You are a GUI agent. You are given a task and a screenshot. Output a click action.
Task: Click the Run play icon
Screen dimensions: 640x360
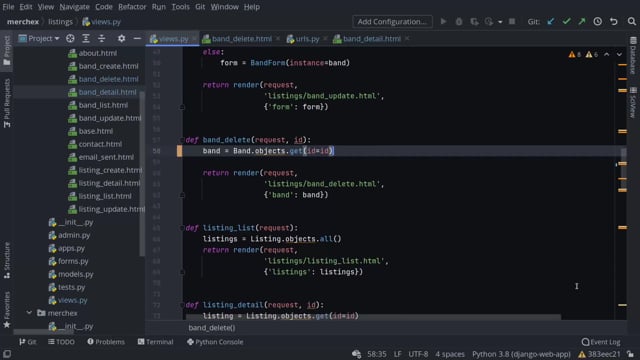coord(443,22)
